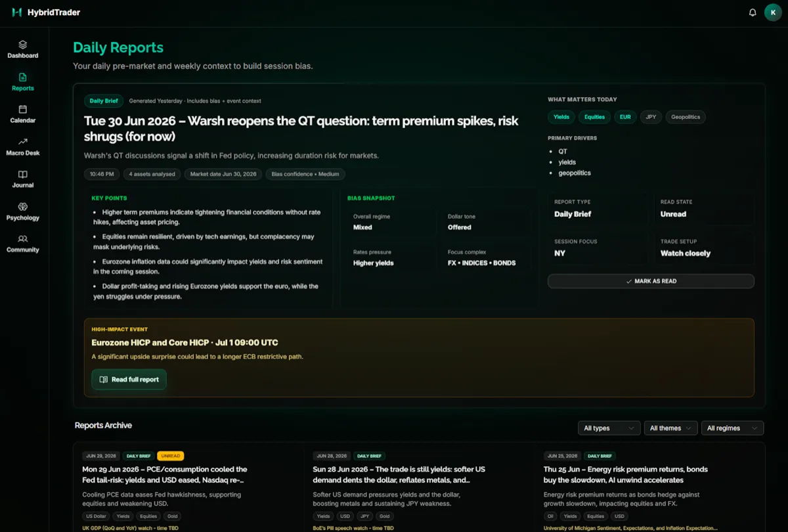Click the Reports Archive heading

click(103, 426)
